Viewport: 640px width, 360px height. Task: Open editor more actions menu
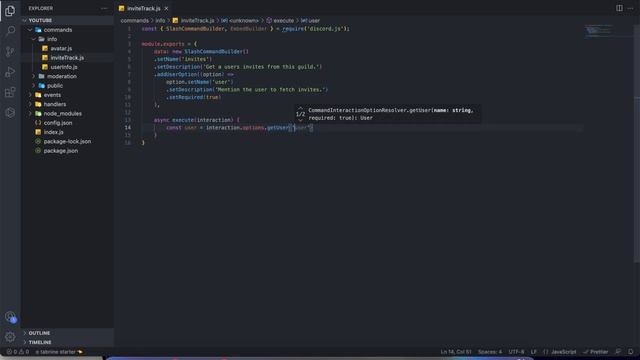coord(630,8)
